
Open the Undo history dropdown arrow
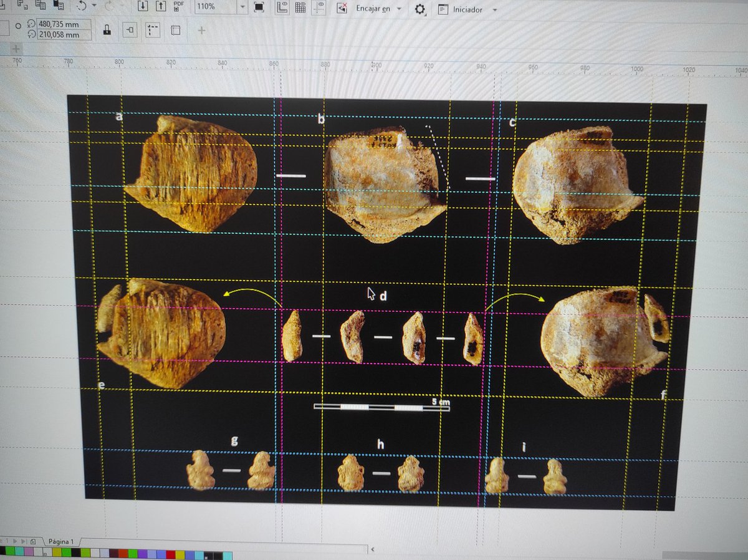click(x=93, y=6)
